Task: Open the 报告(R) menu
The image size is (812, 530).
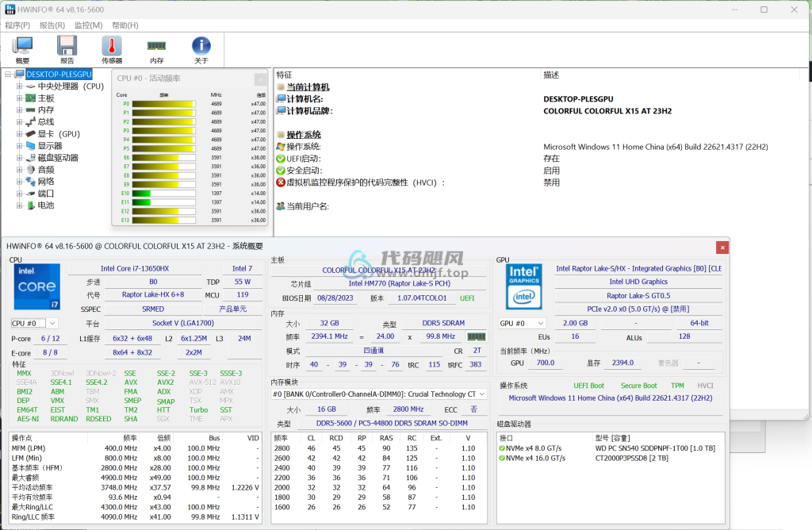Action: [x=52, y=25]
